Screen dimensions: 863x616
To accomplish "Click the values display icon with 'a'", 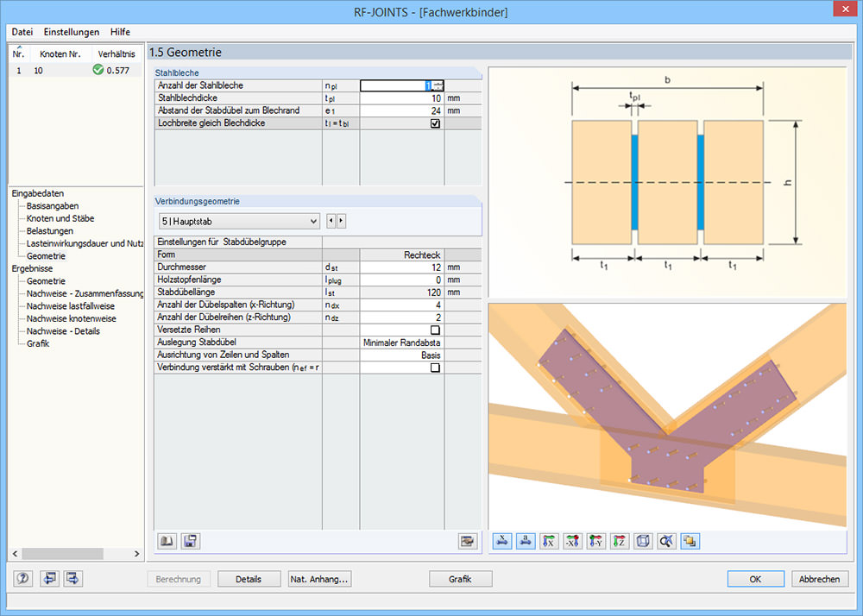I will pos(526,541).
